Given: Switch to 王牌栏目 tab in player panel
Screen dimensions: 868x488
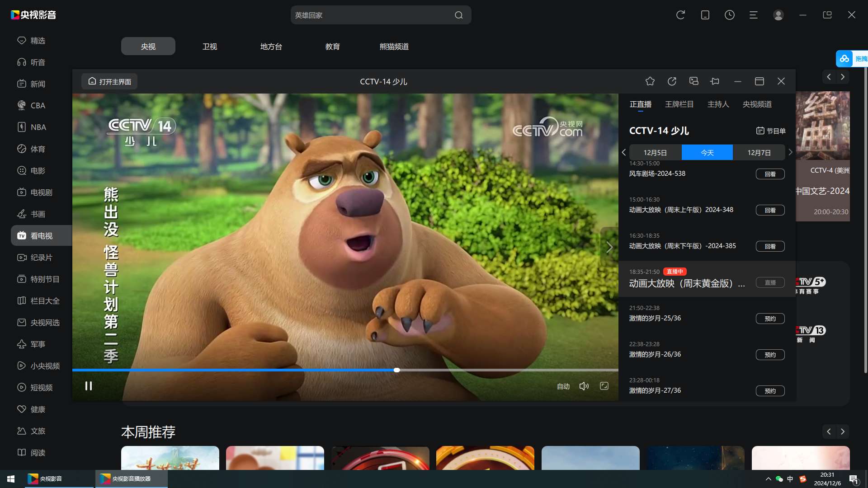Looking at the screenshot, I should point(679,104).
